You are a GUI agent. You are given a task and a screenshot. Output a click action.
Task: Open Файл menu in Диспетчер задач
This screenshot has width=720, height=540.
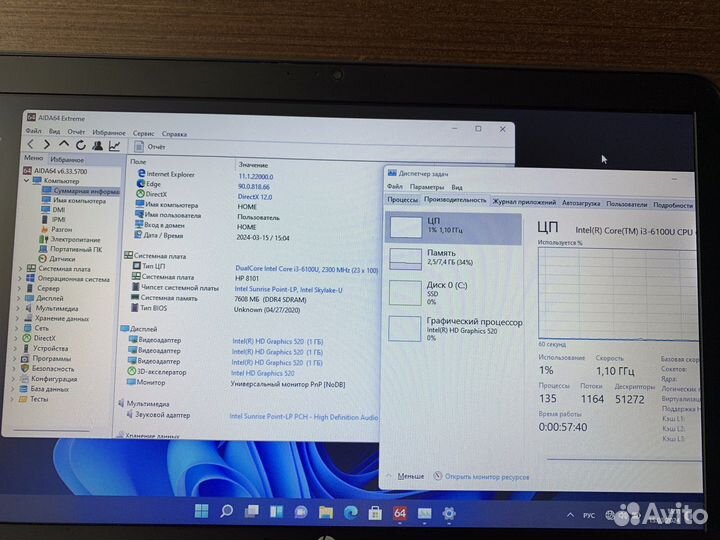pos(394,186)
